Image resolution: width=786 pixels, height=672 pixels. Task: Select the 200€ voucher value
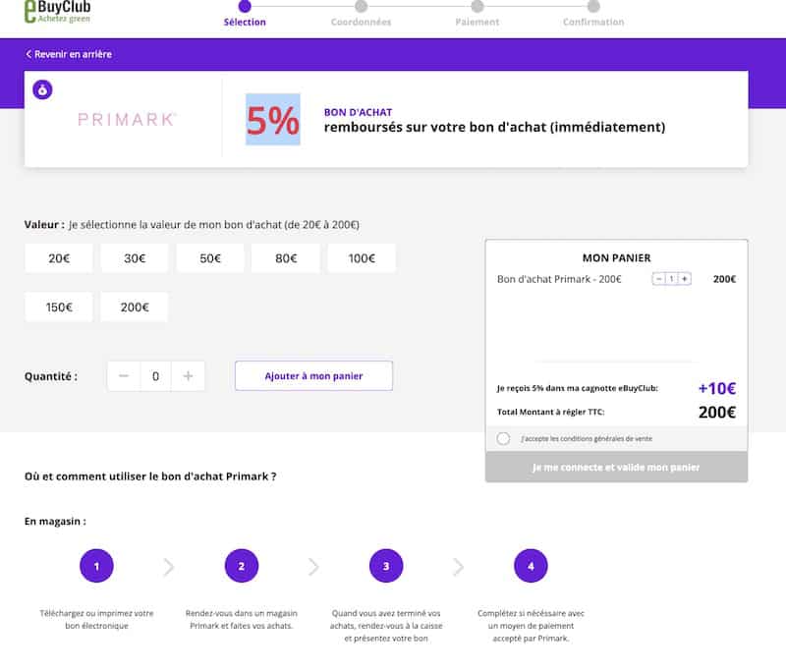click(x=135, y=307)
